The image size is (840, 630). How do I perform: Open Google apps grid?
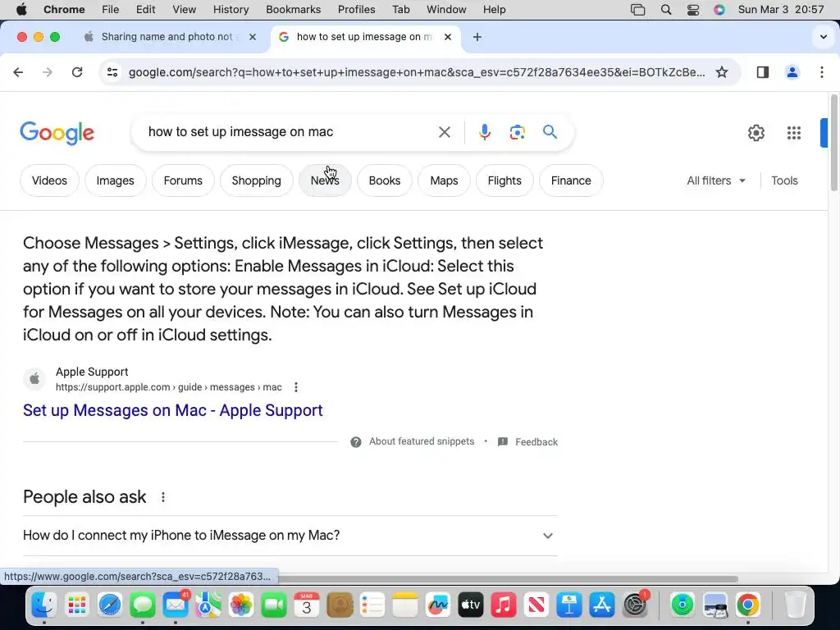tap(794, 132)
